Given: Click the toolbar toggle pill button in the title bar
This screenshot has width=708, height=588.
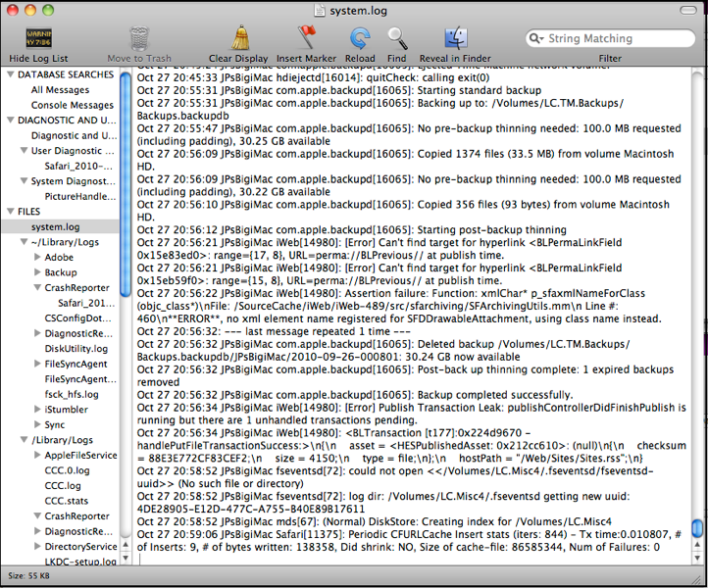Looking at the screenshot, I should [688, 10].
